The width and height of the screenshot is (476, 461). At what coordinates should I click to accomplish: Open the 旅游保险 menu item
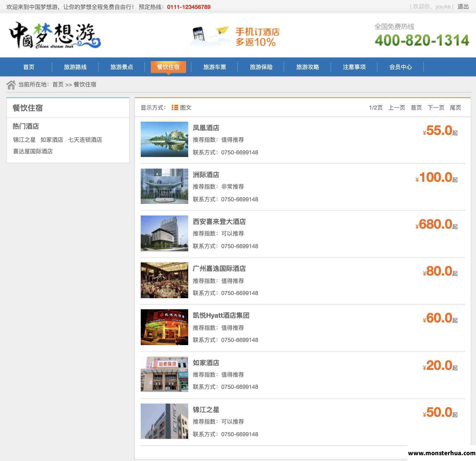pos(261,67)
